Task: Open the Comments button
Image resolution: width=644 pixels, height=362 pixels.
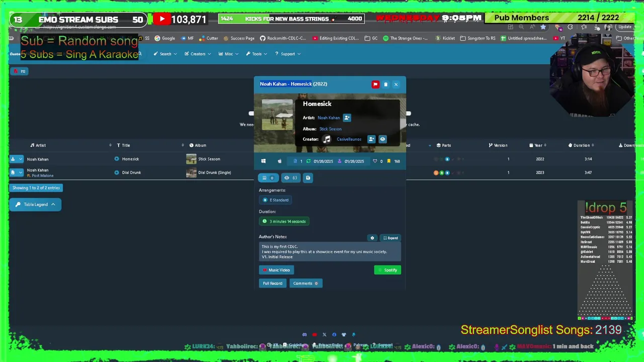Action: (x=305, y=284)
